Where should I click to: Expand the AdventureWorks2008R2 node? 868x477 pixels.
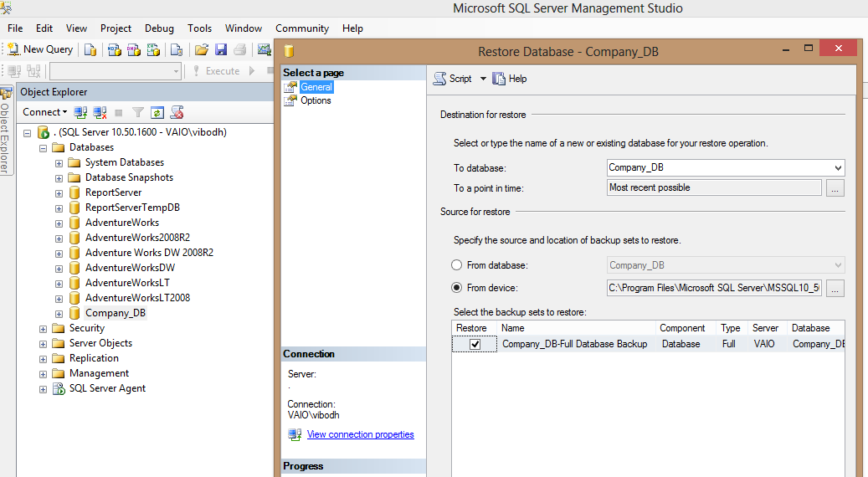[x=59, y=238]
